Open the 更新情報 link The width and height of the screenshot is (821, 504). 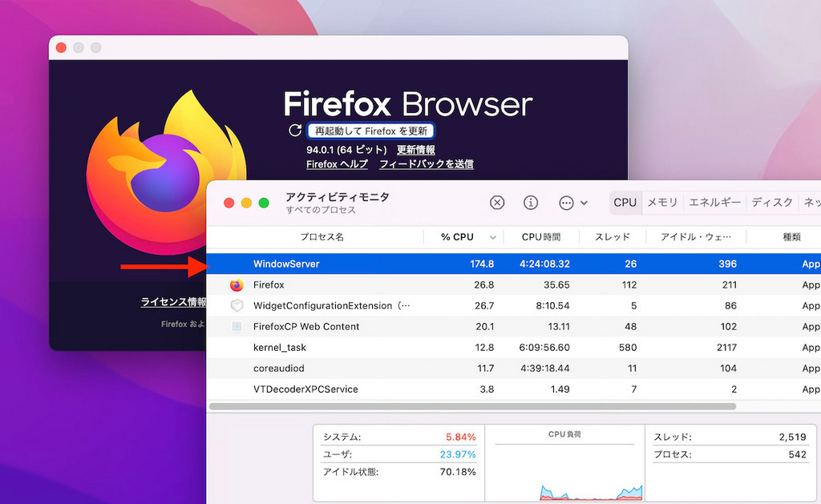[x=416, y=150]
